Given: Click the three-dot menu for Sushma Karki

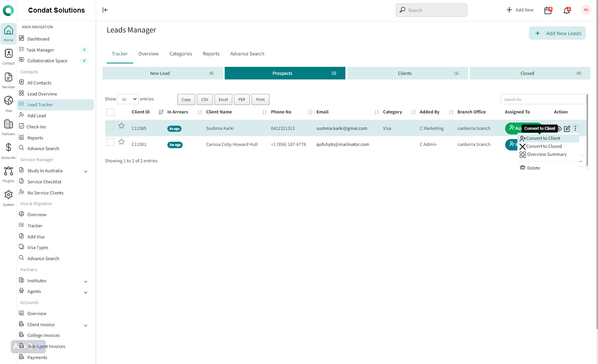Looking at the screenshot, I should point(575,128).
